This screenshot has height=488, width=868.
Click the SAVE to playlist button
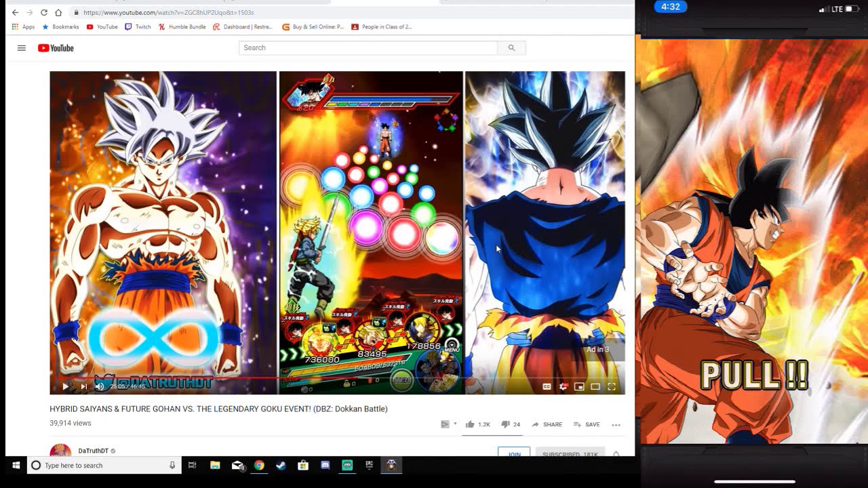(x=587, y=424)
